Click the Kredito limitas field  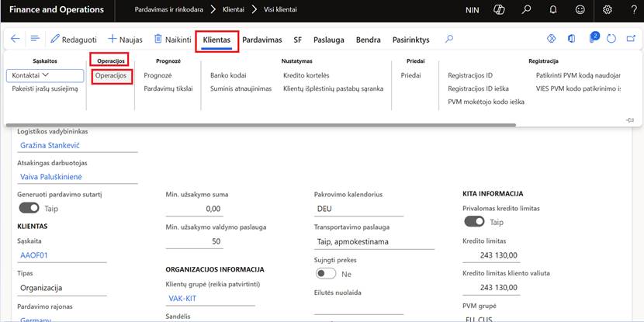click(x=491, y=255)
